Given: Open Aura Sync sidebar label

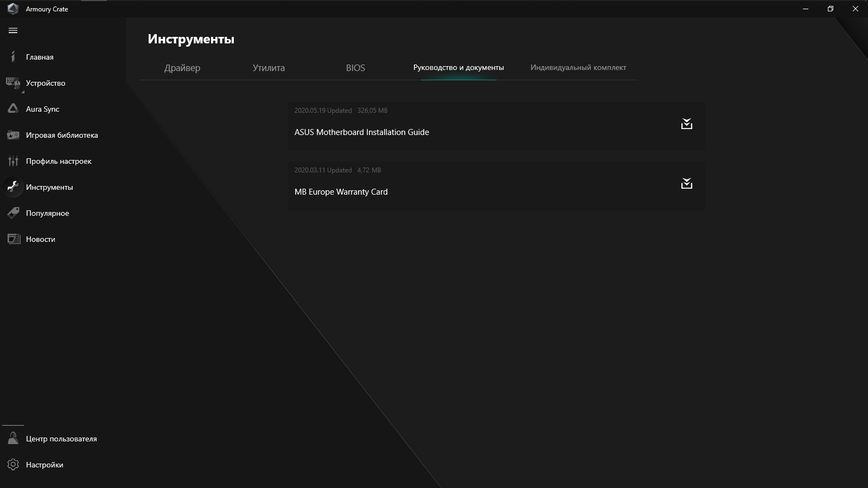Looking at the screenshot, I should 42,109.
